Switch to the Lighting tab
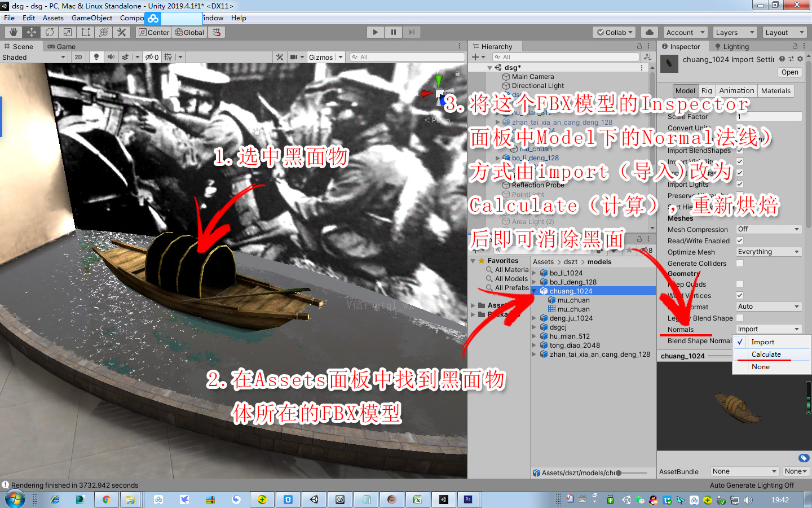Screen dimensions: 812x508 732,46
